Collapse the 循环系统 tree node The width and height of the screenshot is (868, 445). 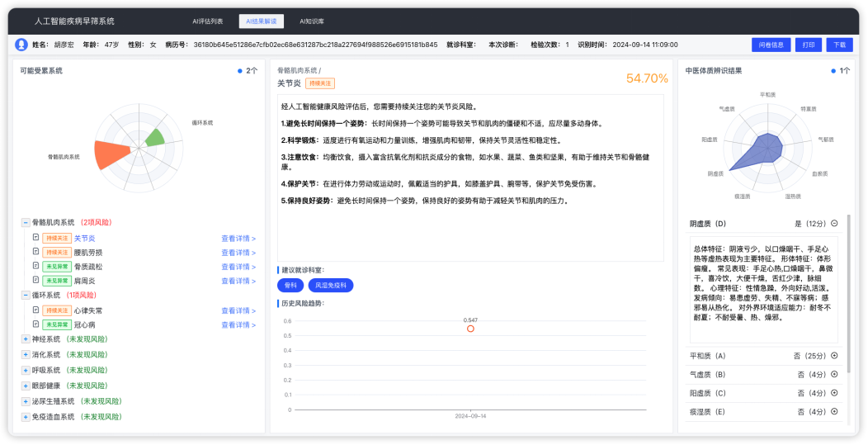coord(26,295)
